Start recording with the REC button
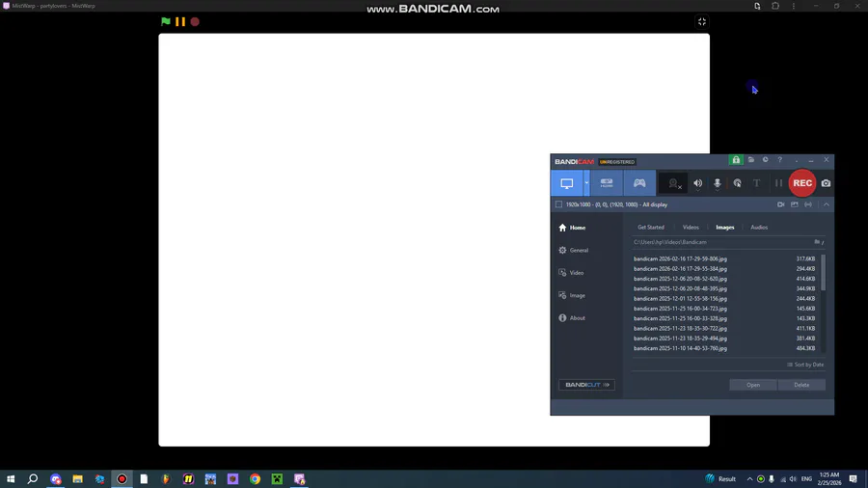The image size is (868, 488). 802,183
